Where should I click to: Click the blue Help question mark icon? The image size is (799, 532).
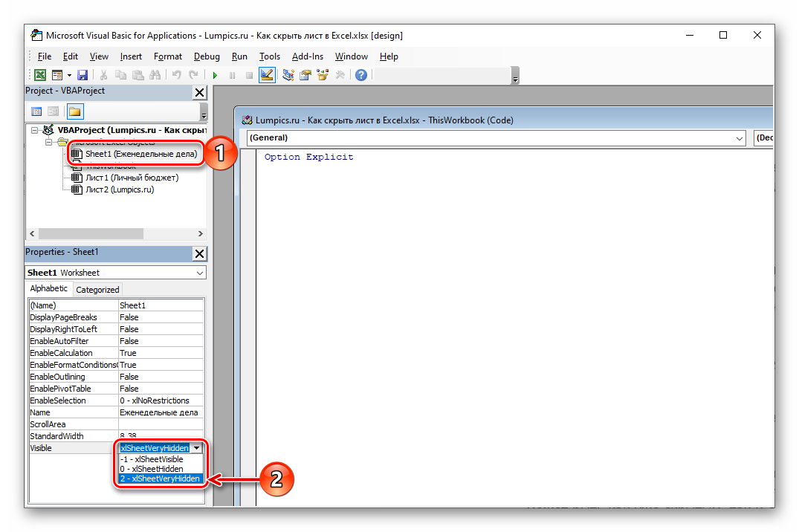coord(360,75)
